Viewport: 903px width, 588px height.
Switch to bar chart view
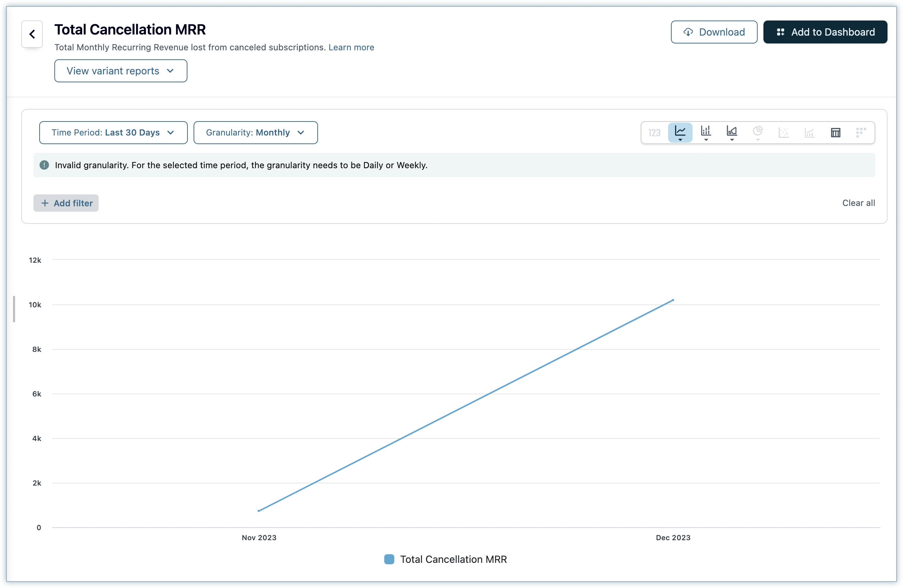[x=706, y=132]
